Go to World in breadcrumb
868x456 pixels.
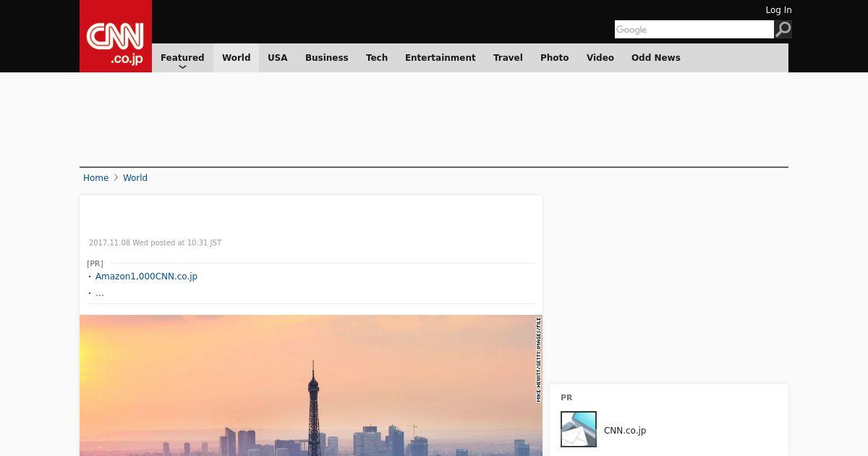(135, 178)
